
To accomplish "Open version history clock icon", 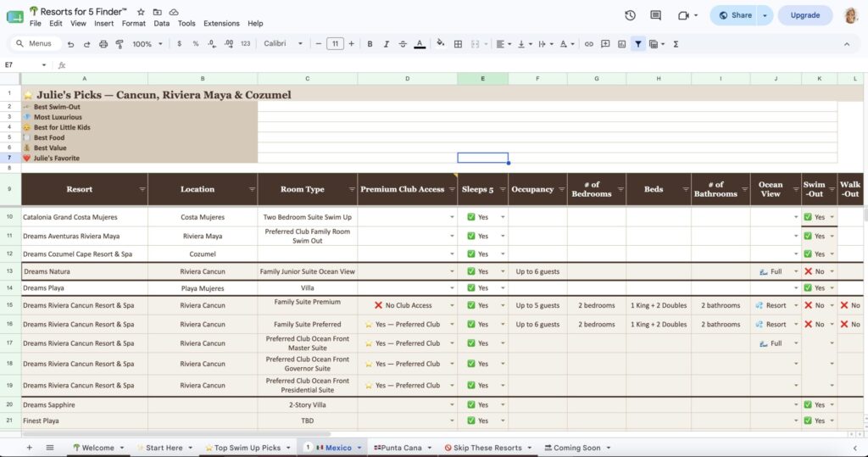I will [x=630, y=15].
